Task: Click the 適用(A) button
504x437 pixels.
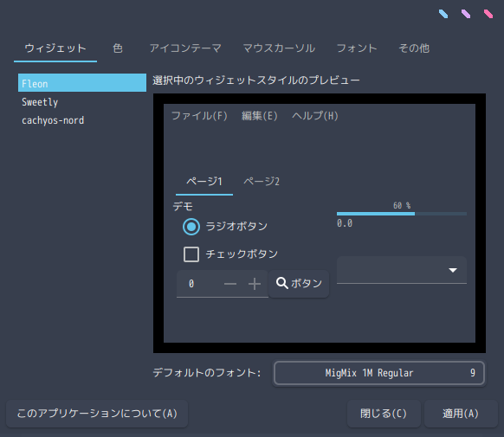Action: (x=461, y=414)
